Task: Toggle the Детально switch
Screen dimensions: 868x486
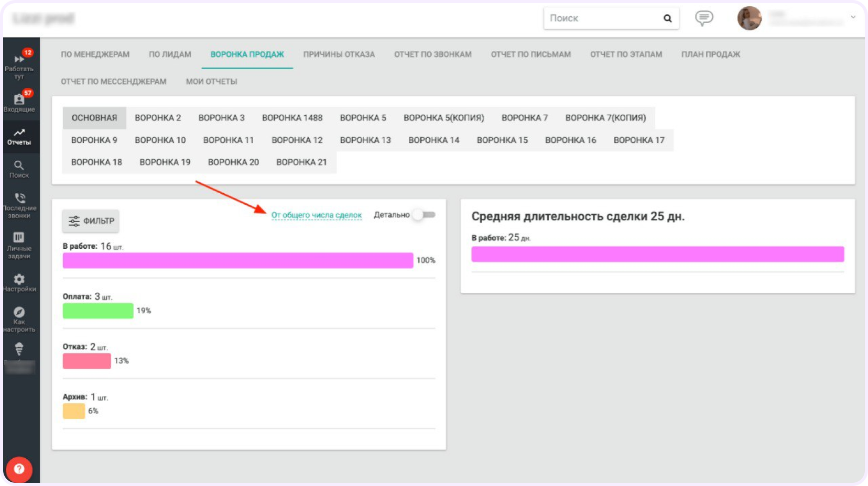Action: [x=425, y=215]
